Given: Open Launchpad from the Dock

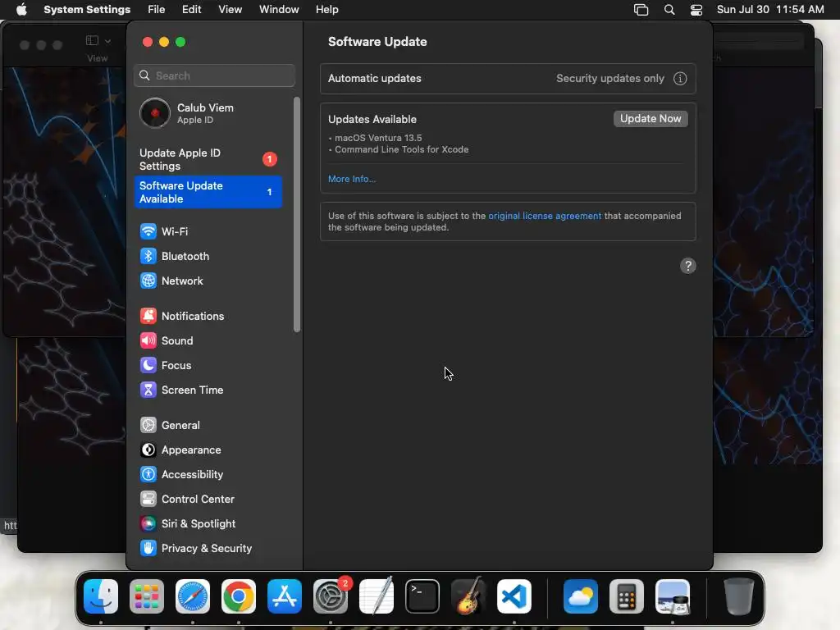Looking at the screenshot, I should pos(147,596).
